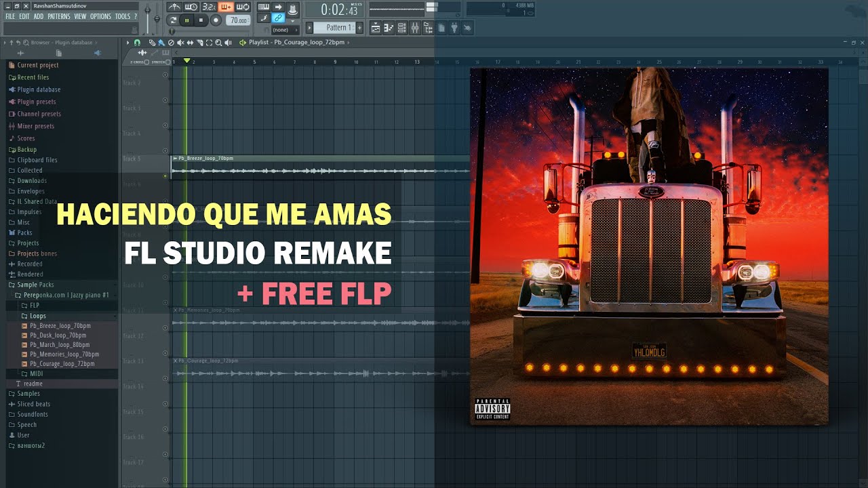This screenshot has height=488, width=868.
Task: Select the playlist Paint brush tool
Action: [x=161, y=42]
